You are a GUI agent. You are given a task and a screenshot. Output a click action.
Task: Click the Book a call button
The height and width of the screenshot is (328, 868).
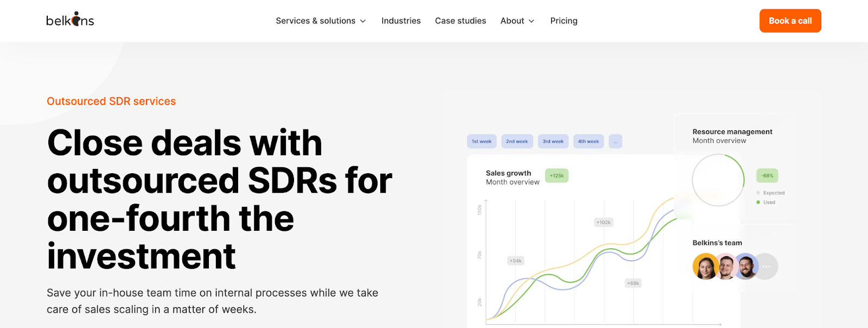point(790,21)
